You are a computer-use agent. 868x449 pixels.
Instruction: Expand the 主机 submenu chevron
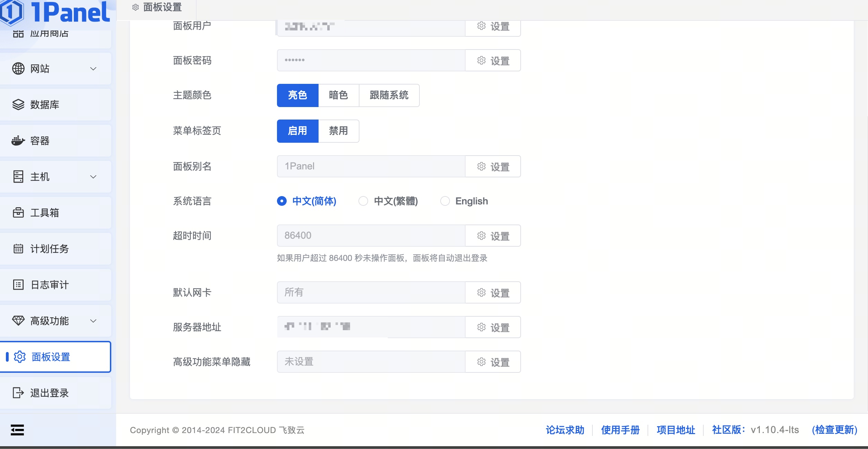point(93,177)
